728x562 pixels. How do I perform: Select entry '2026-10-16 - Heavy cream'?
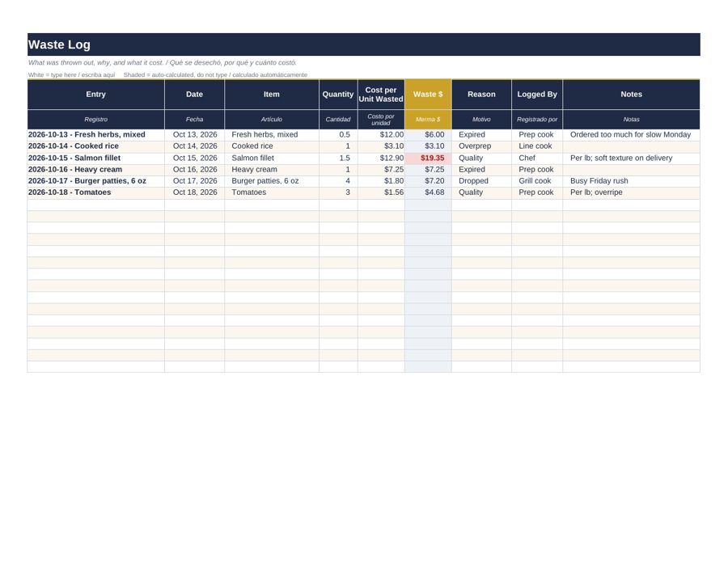[95, 169]
